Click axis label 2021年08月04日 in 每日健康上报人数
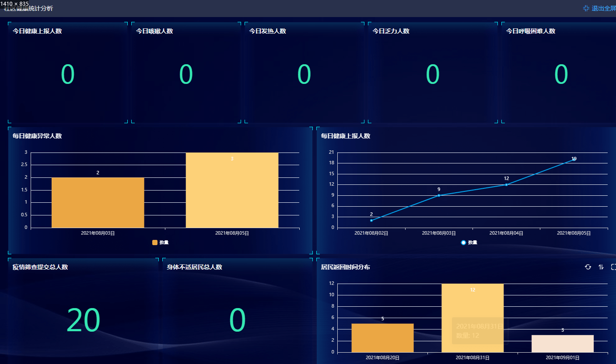Viewport: 616px width, 364px height. [x=506, y=233]
